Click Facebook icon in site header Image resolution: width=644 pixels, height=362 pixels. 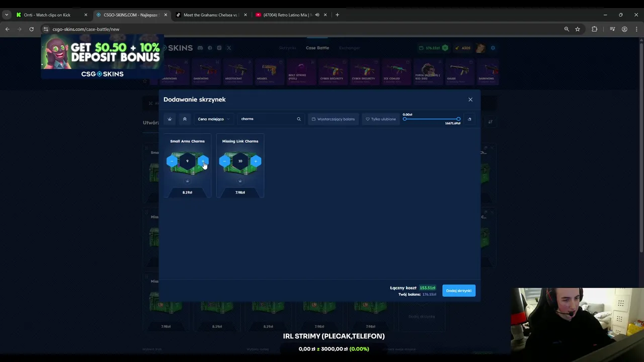210,48
